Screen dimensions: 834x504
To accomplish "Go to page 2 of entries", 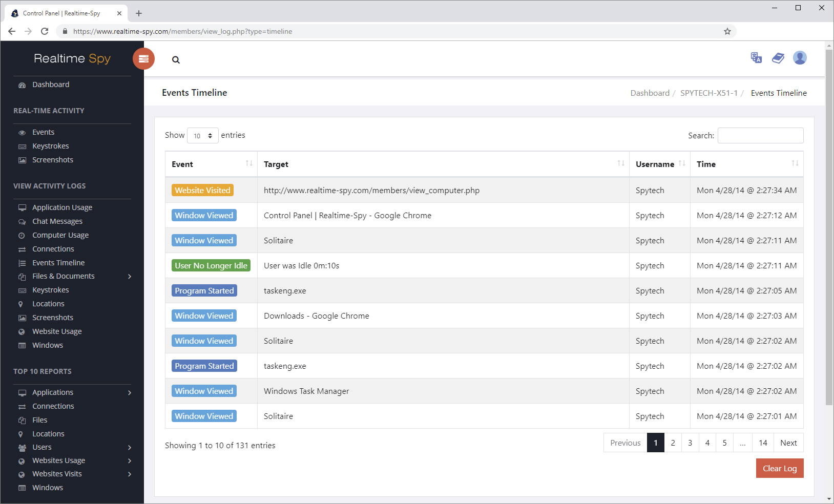I will (673, 443).
